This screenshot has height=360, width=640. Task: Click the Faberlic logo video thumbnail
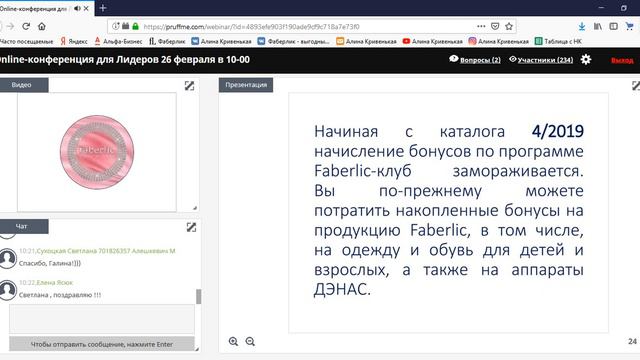(x=97, y=152)
